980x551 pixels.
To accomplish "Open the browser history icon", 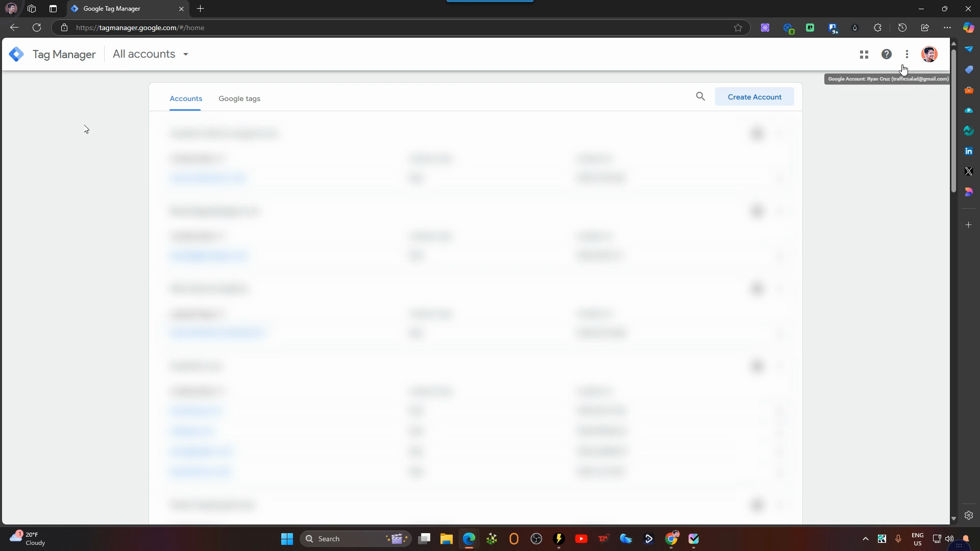I will tap(902, 28).
